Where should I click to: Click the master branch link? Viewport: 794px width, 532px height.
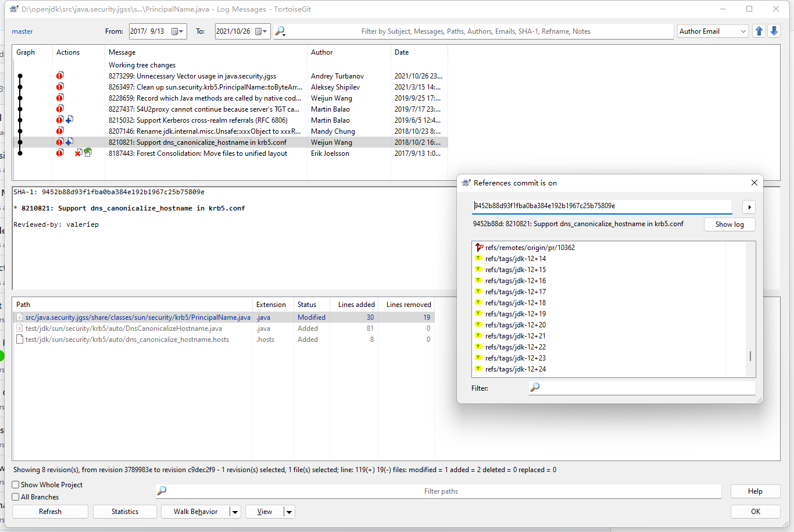click(23, 31)
